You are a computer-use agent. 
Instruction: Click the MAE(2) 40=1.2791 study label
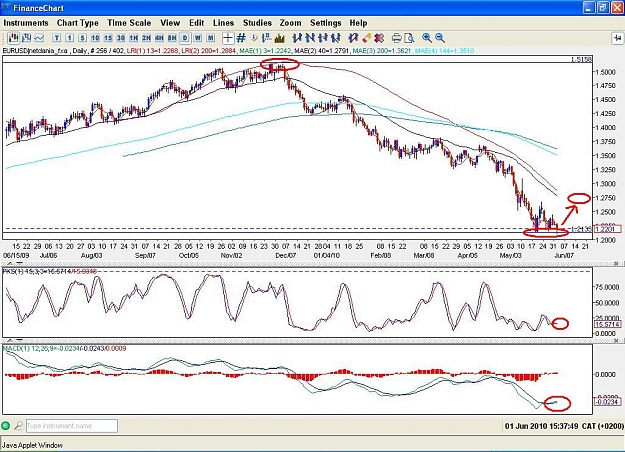[x=322, y=51]
